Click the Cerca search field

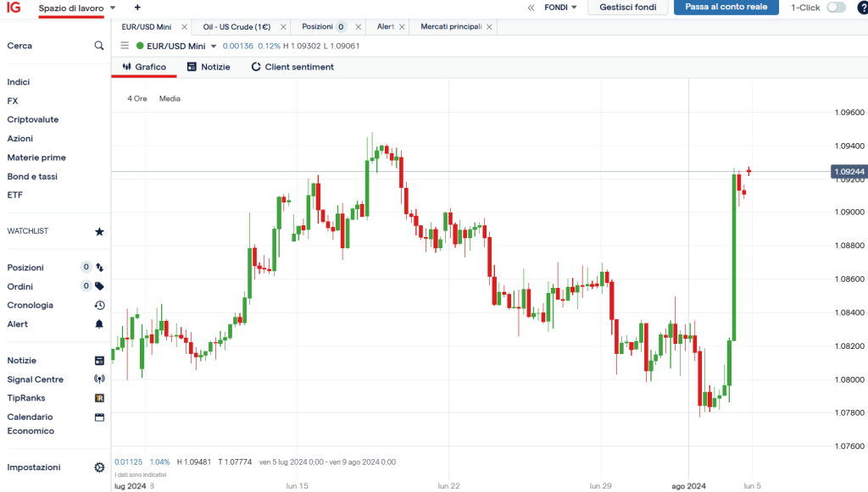tap(55, 46)
